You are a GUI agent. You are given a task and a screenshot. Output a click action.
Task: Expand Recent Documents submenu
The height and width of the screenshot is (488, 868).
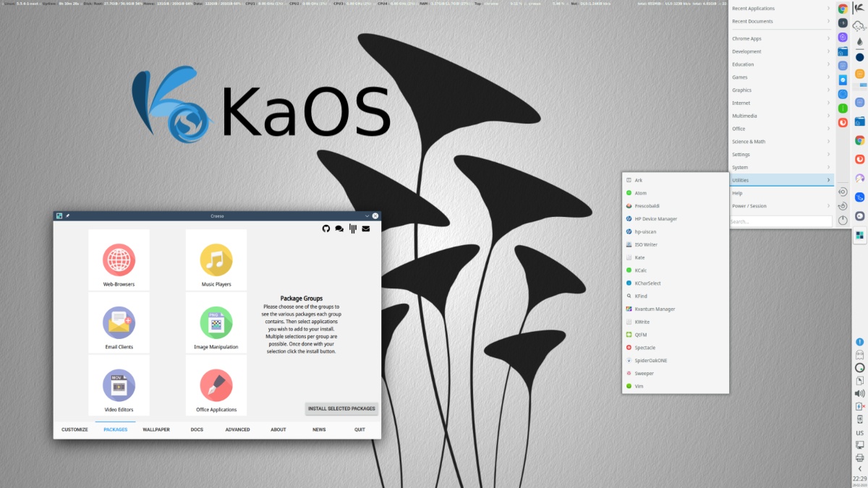click(x=781, y=22)
